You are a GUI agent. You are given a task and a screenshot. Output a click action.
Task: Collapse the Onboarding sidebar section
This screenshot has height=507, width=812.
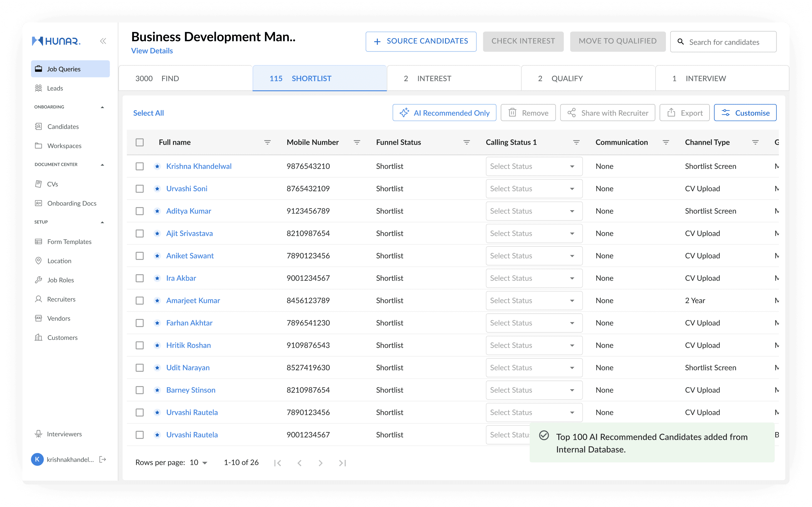click(x=102, y=107)
